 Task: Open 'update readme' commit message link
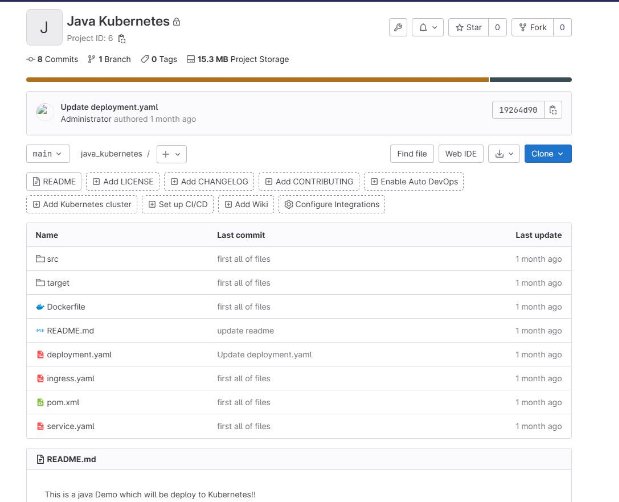[x=245, y=331]
